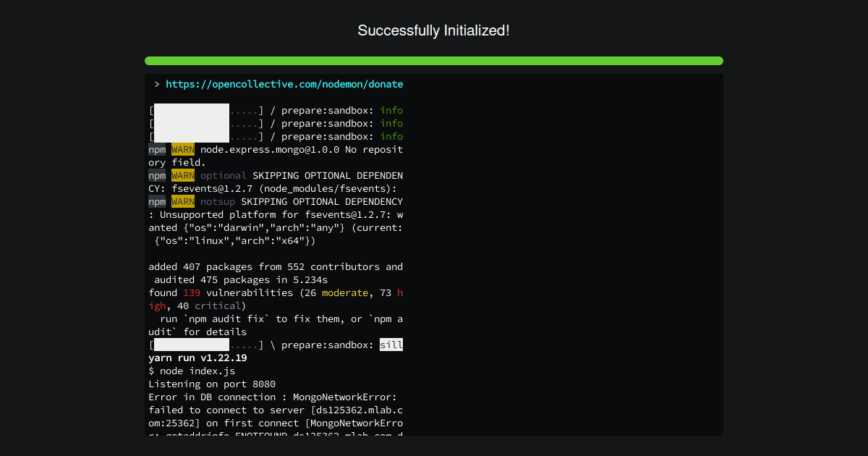This screenshot has width=868, height=456.
Task: Click the green info label on first prepare:sandbox line
Action: (391, 110)
